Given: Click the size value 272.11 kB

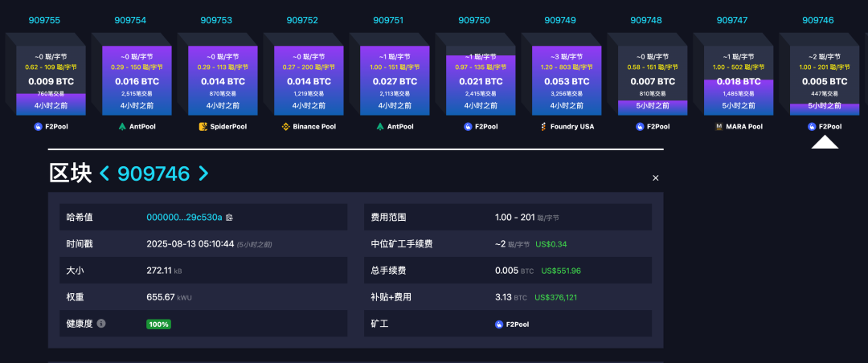Looking at the screenshot, I should (x=164, y=271).
